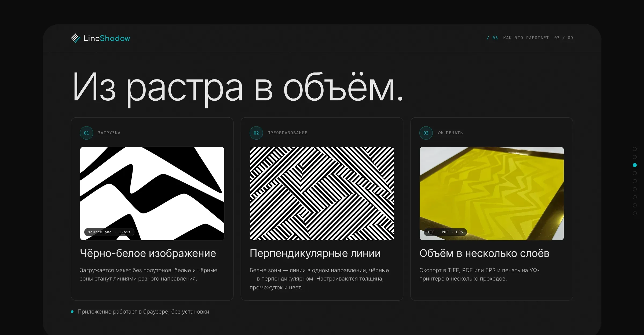This screenshot has height=335, width=644.
Task: Select the step 02 number badge
Action: click(x=256, y=133)
